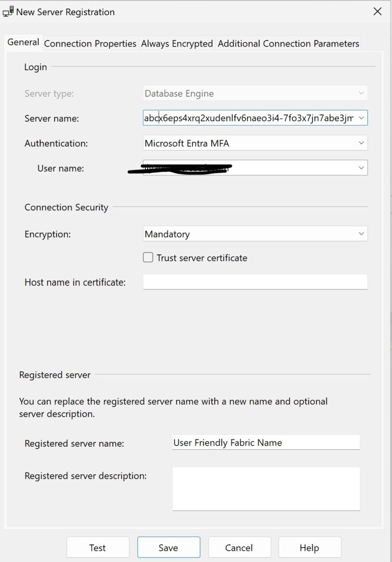Image resolution: width=392 pixels, height=562 pixels.
Task: Expand the Server name combo box
Action: tap(361, 118)
